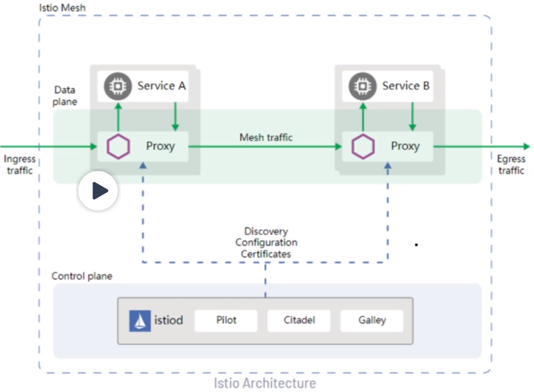Click the hexagon icon in Service B's Proxy
The image size is (534, 392).
[x=363, y=146]
